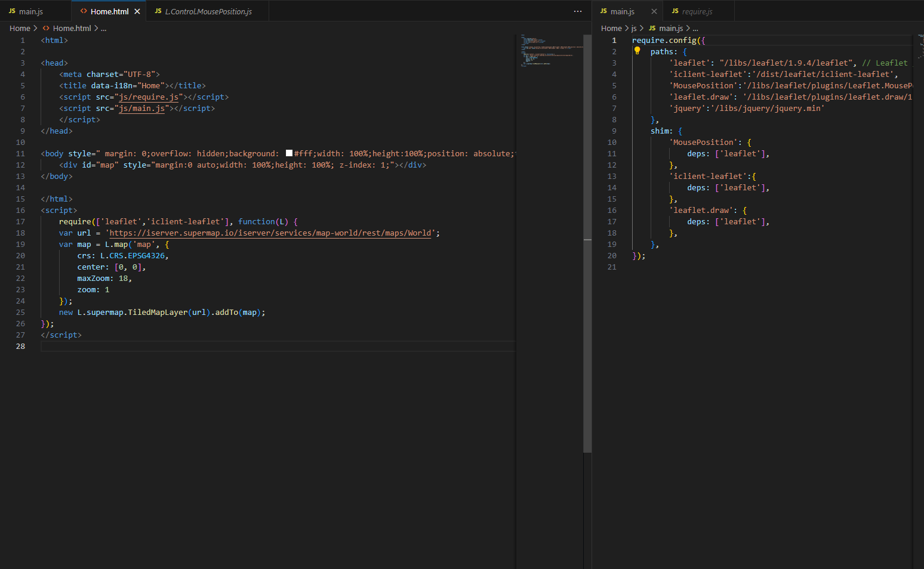Click the main.js breadcrumb in right editor
This screenshot has height=569, width=924.
tap(671, 28)
